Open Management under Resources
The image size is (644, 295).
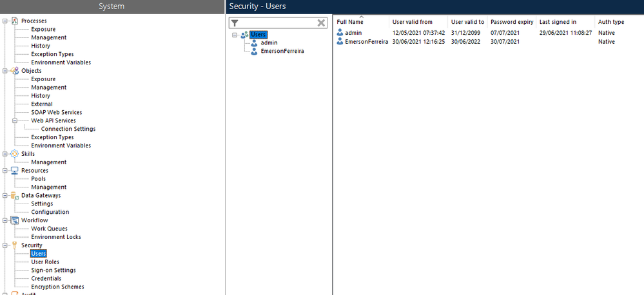(48, 187)
